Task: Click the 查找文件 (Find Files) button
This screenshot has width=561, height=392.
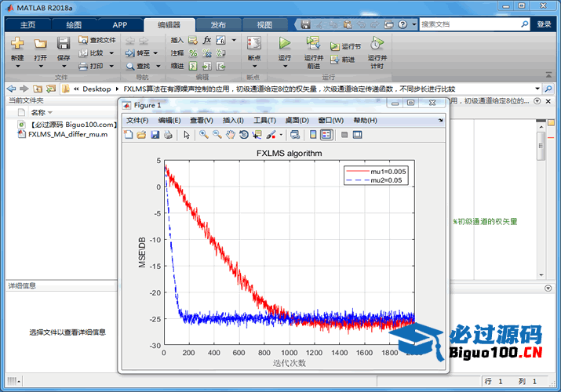Action: pos(97,40)
